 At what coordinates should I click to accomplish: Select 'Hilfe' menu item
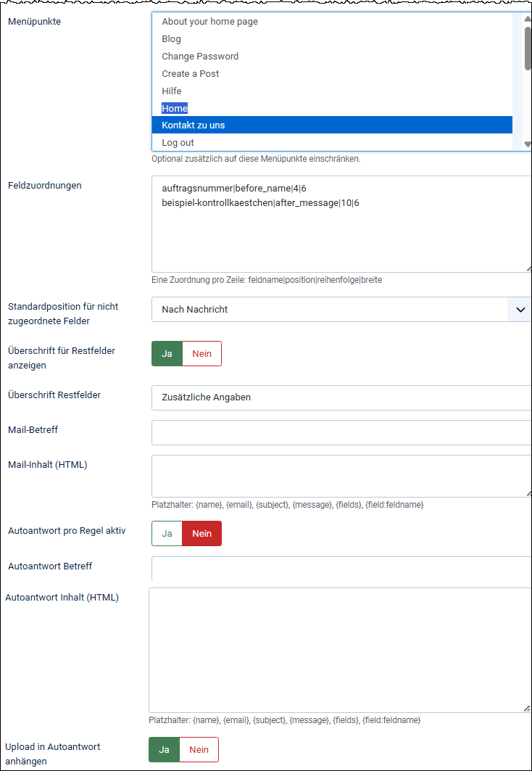172,91
